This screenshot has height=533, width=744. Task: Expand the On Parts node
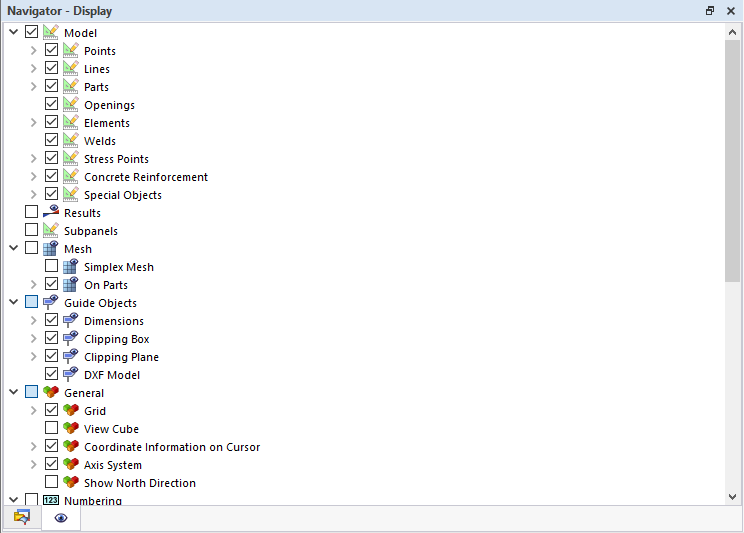pyautogui.click(x=33, y=284)
